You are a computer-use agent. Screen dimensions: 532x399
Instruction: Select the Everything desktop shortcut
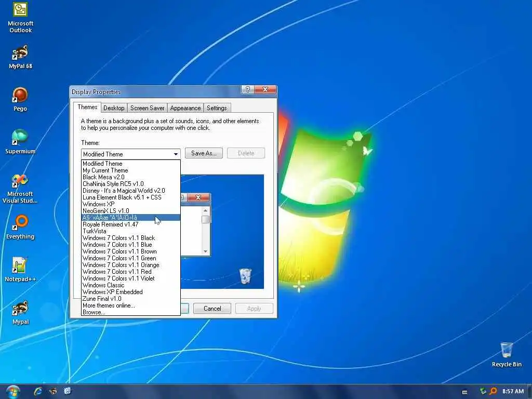click(x=20, y=227)
